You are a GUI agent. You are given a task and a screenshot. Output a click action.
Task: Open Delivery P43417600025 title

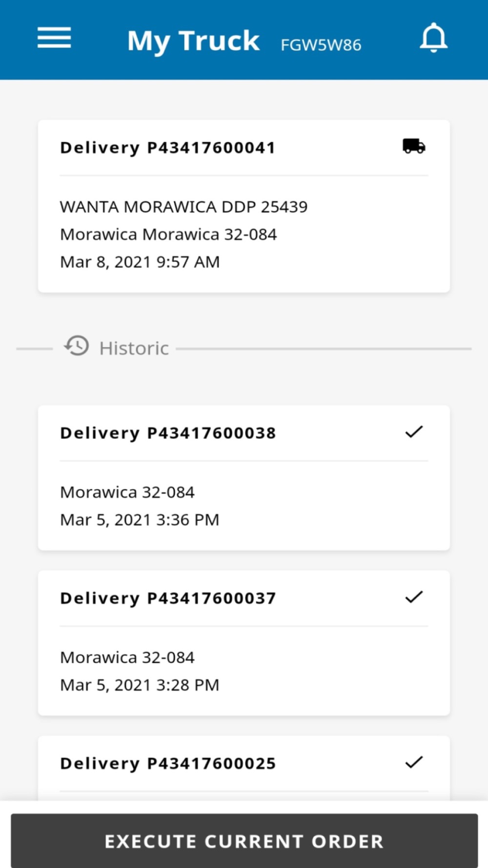pos(168,763)
